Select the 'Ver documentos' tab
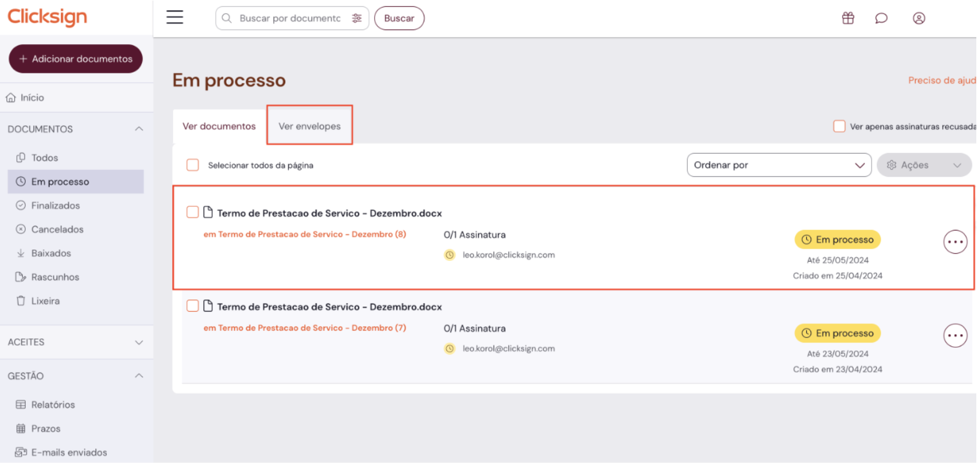The height and width of the screenshot is (463, 980). 219,126
